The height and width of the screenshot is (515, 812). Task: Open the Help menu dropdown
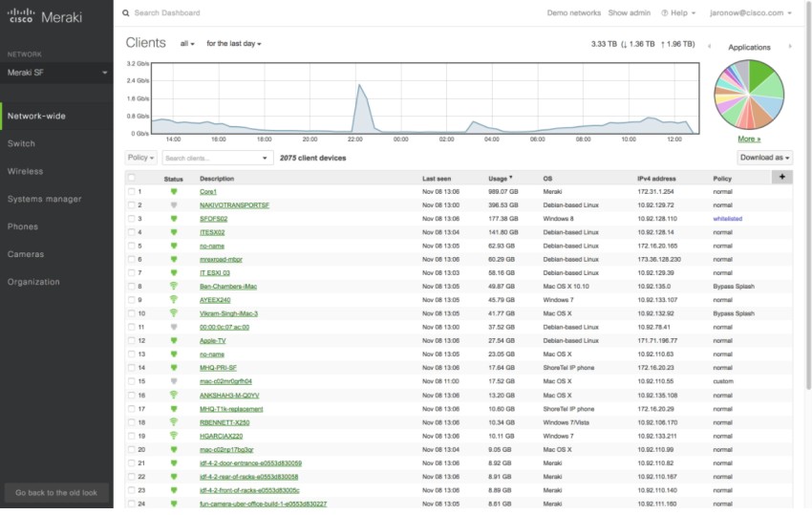pyautogui.click(x=678, y=13)
